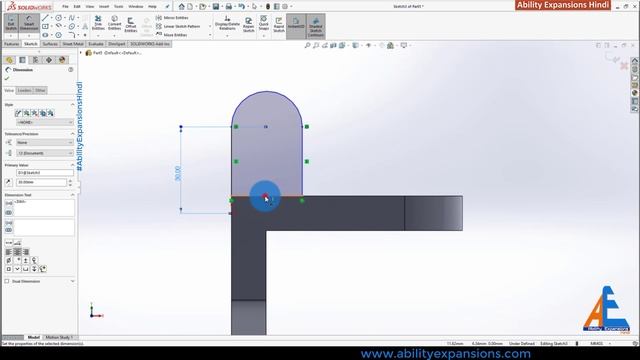640x360 pixels.
Task: Select the Offset Entities tool
Action: pos(131,24)
